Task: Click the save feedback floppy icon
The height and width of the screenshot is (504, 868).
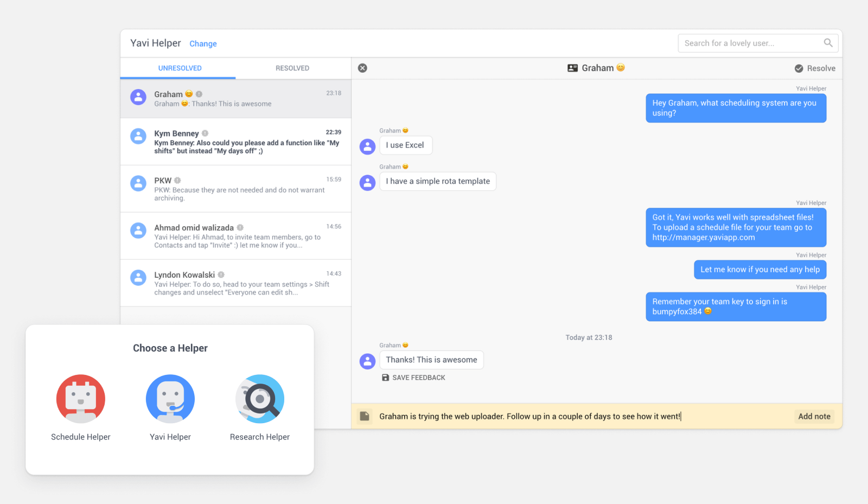Action: [x=385, y=378]
